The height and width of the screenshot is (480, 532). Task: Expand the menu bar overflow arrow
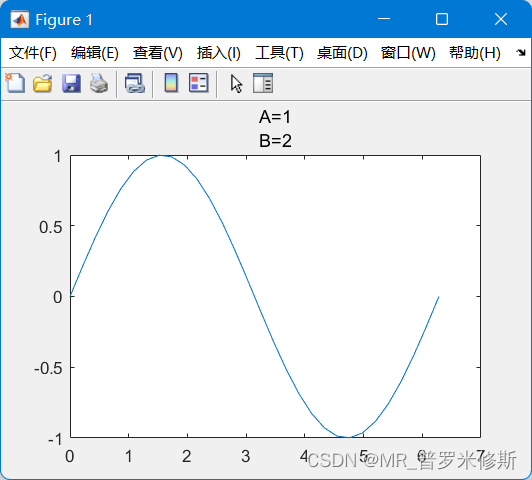click(521, 53)
